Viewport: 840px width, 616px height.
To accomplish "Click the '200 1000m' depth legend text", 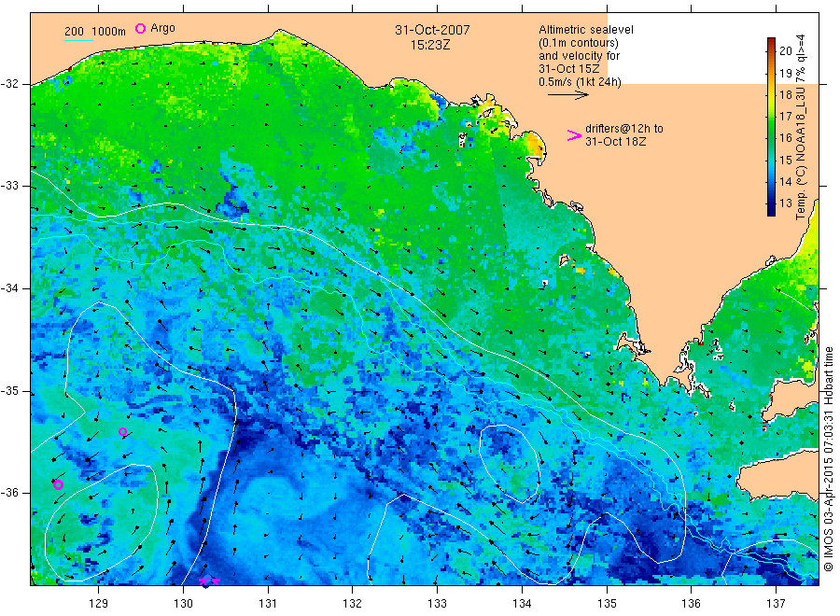I will (x=95, y=32).
